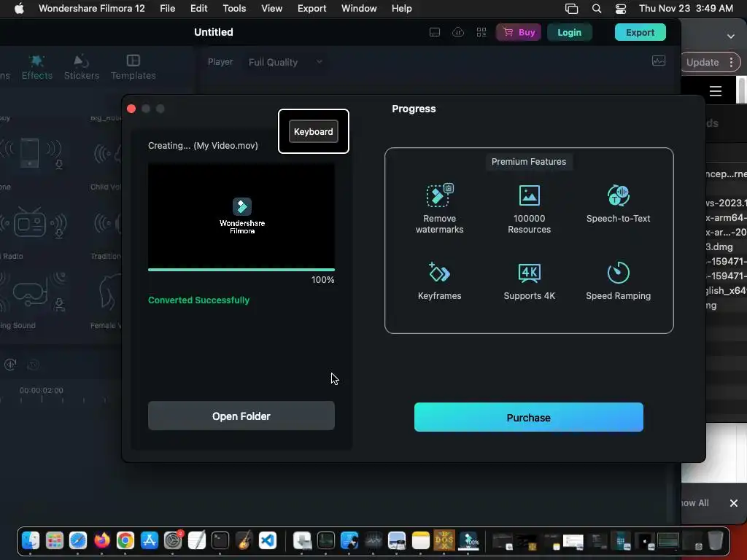Image resolution: width=747 pixels, height=560 pixels.
Task: Click the export progress bar at 100%
Action: click(241, 270)
